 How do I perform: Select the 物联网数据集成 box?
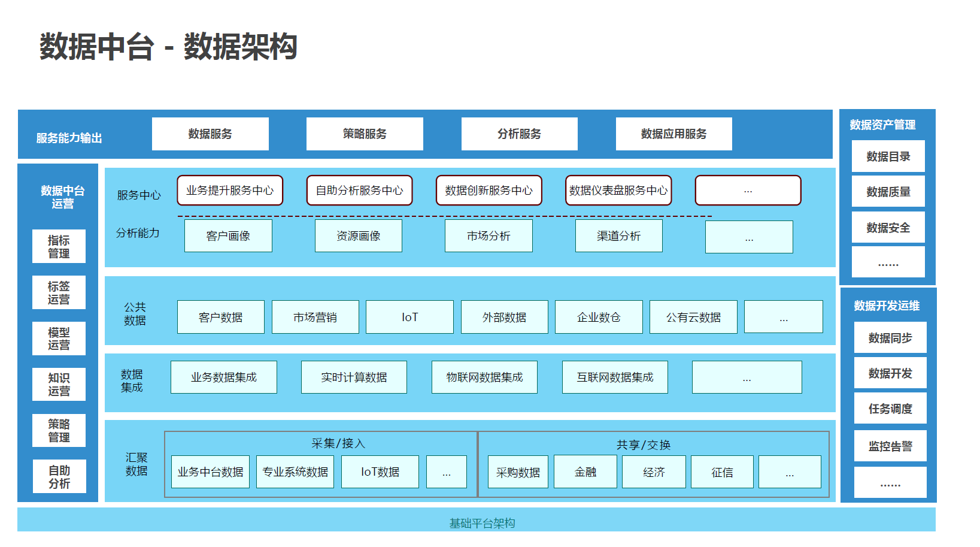484,377
